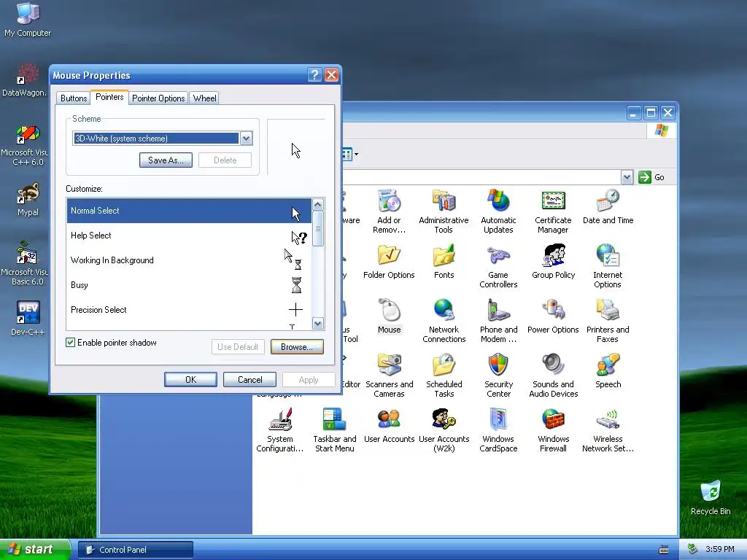Switch to the Buttons tab

(74, 98)
